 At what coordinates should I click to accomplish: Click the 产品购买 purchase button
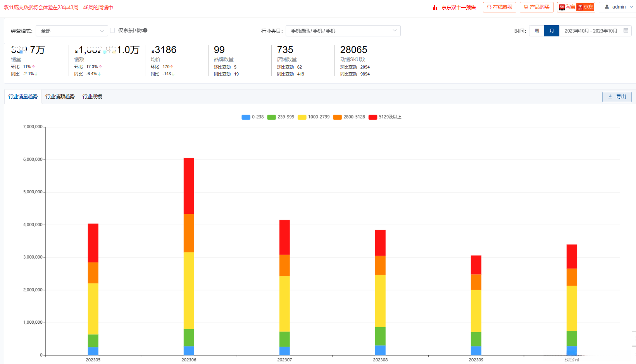536,7
